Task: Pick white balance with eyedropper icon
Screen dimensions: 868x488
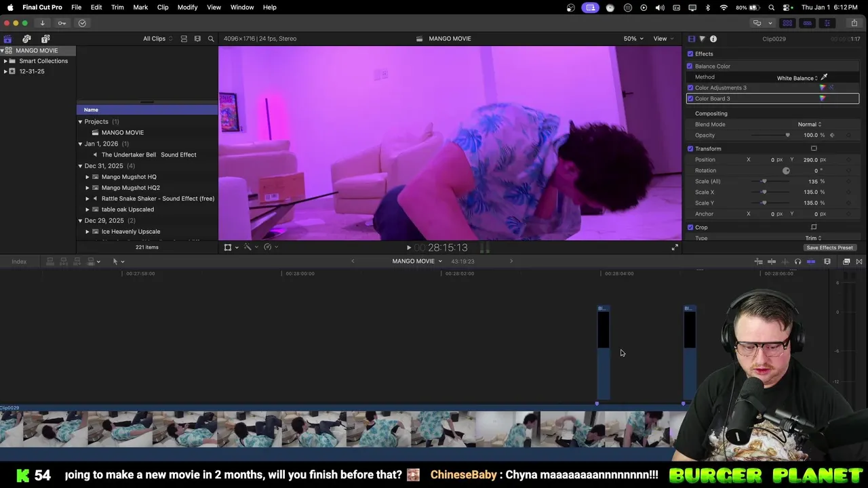Action: [x=824, y=77]
